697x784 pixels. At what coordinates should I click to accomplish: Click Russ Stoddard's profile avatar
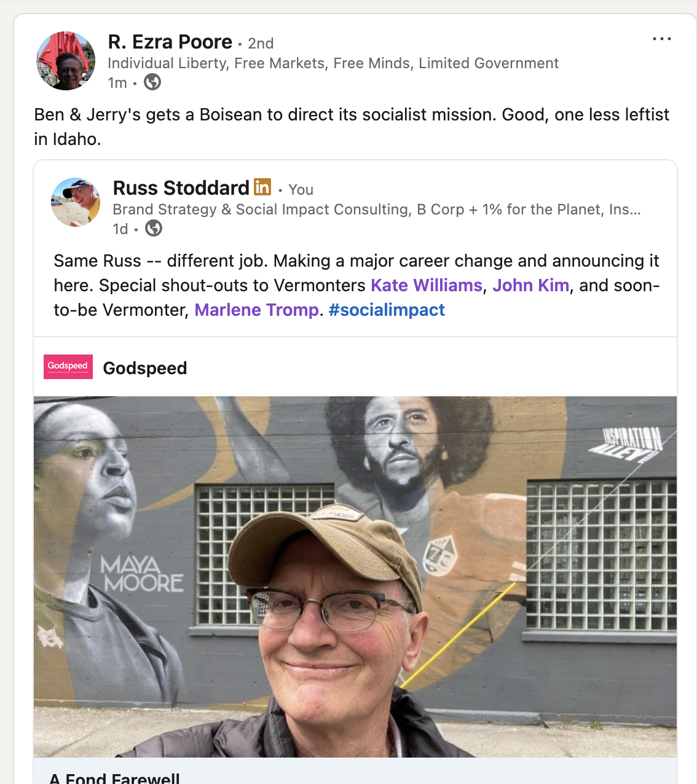(x=76, y=202)
